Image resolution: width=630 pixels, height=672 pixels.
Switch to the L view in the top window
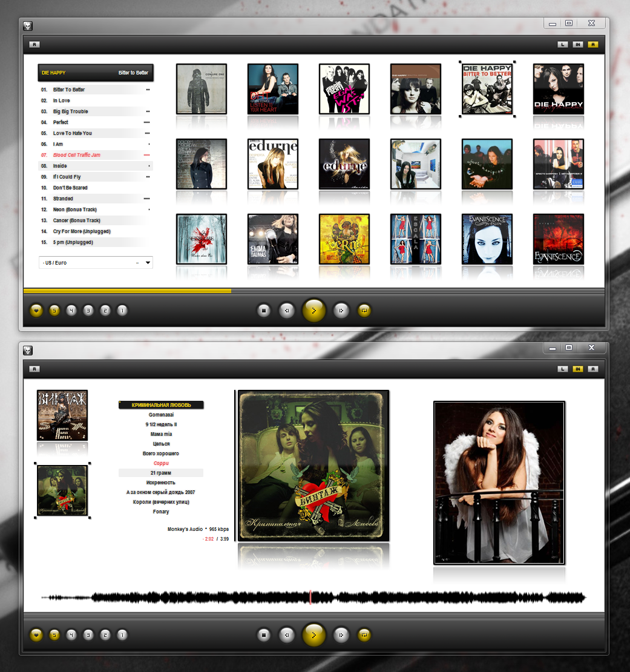(563, 45)
